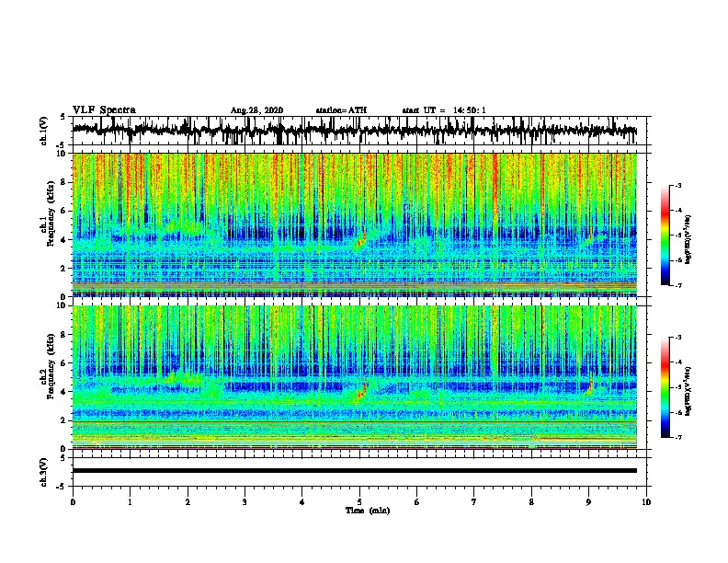
Task: Click the "station= ATH" header text
Action: 341,110
